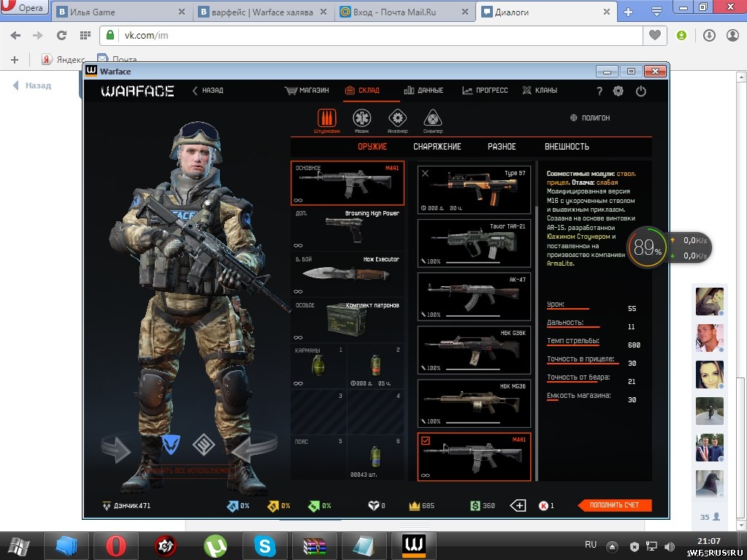
Task: Select the H&K G36K weapon card
Action: 474,350
